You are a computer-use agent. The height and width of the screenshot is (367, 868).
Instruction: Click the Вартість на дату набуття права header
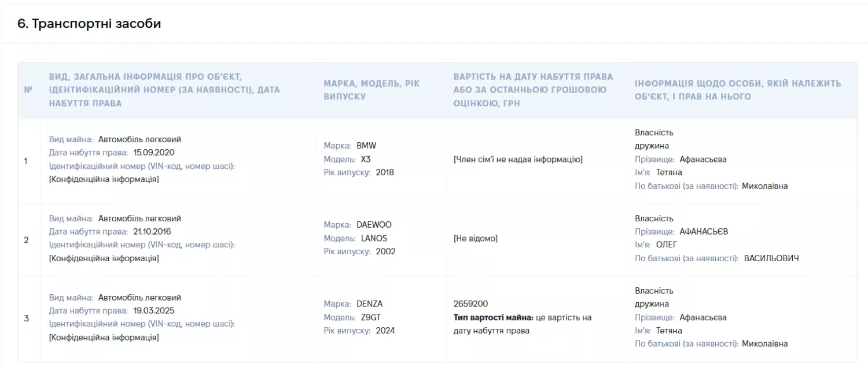coord(534,90)
